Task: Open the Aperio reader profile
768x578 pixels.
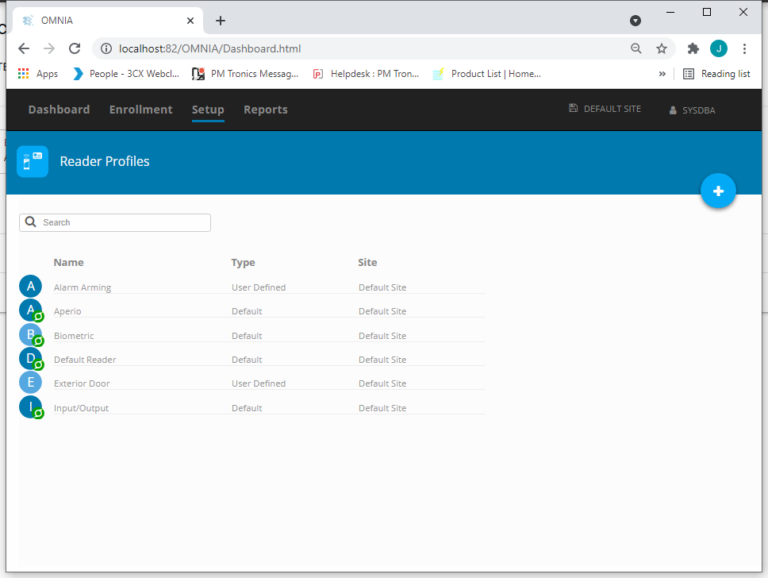Action: point(68,312)
